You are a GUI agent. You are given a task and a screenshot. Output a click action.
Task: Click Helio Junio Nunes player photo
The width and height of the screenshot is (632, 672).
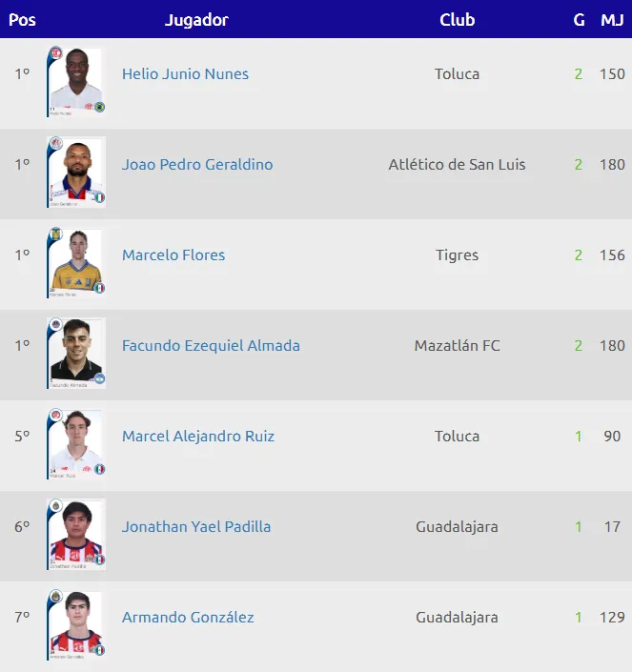point(75,81)
